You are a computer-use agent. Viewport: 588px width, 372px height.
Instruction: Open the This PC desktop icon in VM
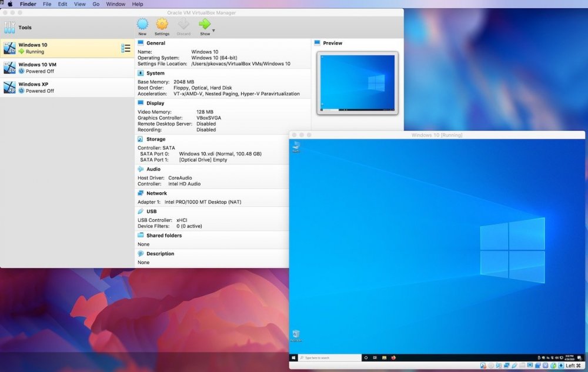pos(296,146)
